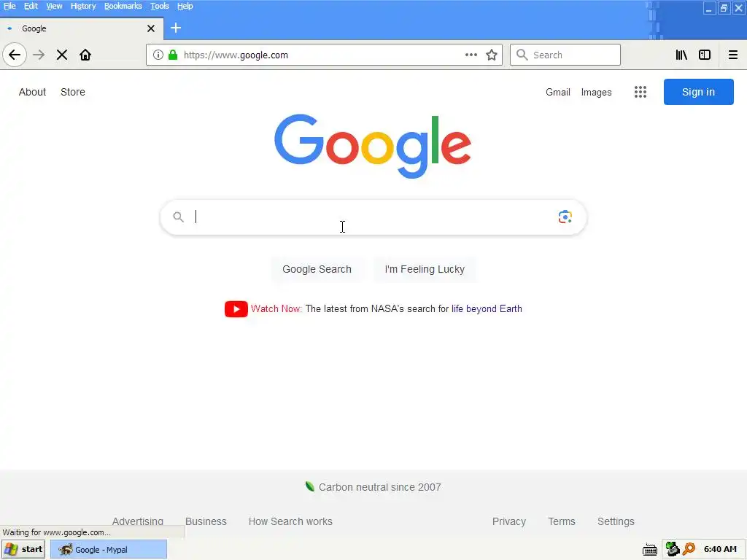Go back using the back arrow

[15, 55]
